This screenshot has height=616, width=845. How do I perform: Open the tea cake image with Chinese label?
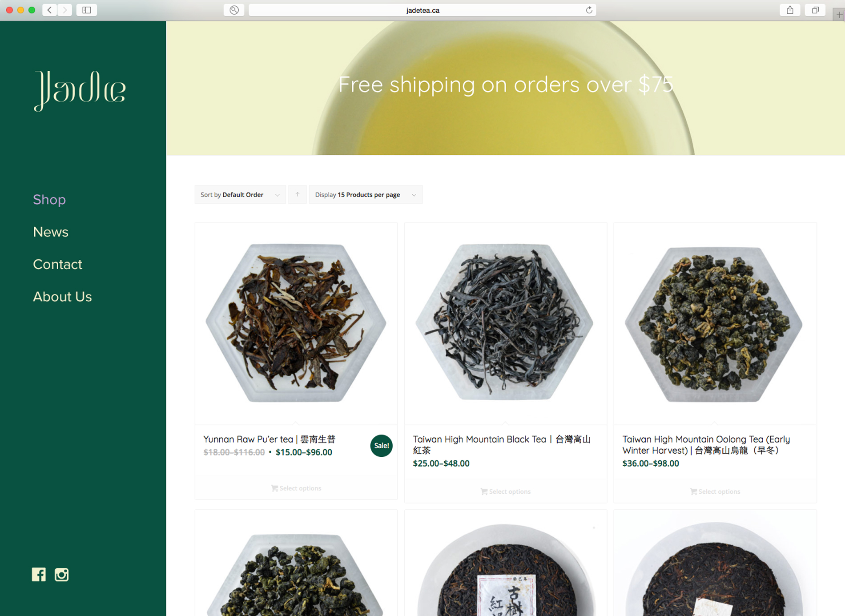[x=506, y=564]
